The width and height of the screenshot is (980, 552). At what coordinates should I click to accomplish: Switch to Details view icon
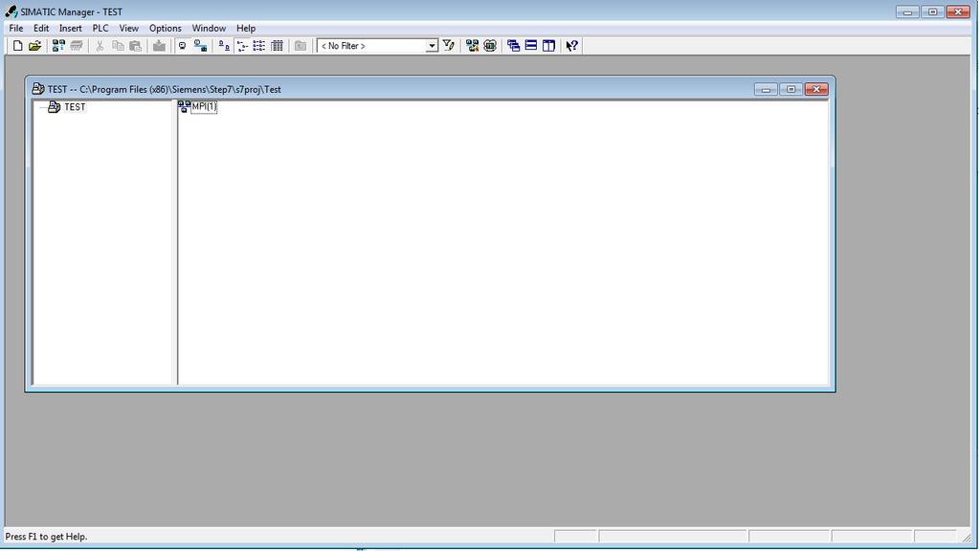pos(277,46)
